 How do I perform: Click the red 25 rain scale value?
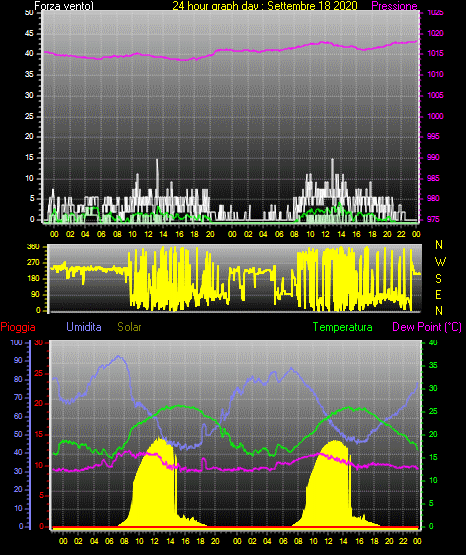coord(39,373)
